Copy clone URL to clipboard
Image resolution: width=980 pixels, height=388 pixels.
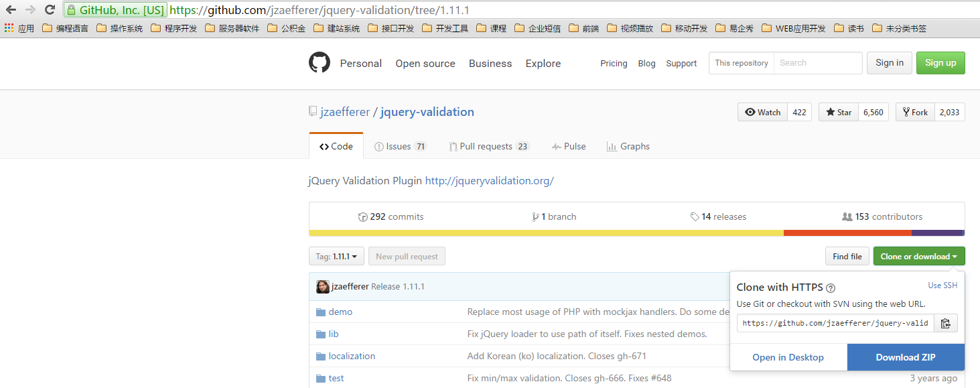tap(945, 323)
